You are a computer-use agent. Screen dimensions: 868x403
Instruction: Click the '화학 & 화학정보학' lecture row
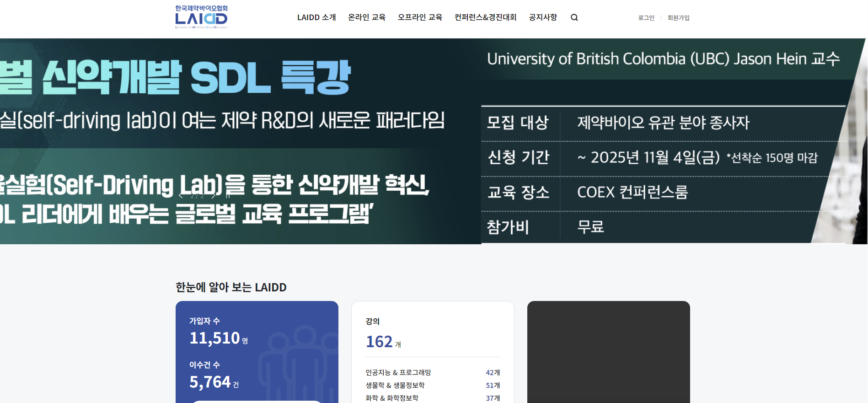(433, 398)
